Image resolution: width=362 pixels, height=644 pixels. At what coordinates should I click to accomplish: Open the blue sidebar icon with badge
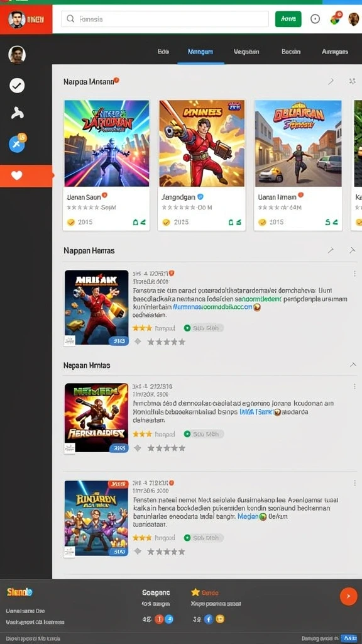[18, 144]
